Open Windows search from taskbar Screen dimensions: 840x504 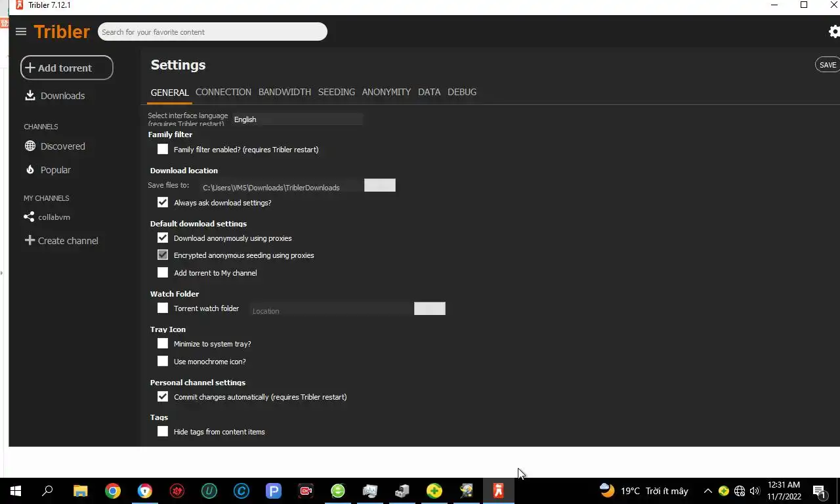coord(47,491)
